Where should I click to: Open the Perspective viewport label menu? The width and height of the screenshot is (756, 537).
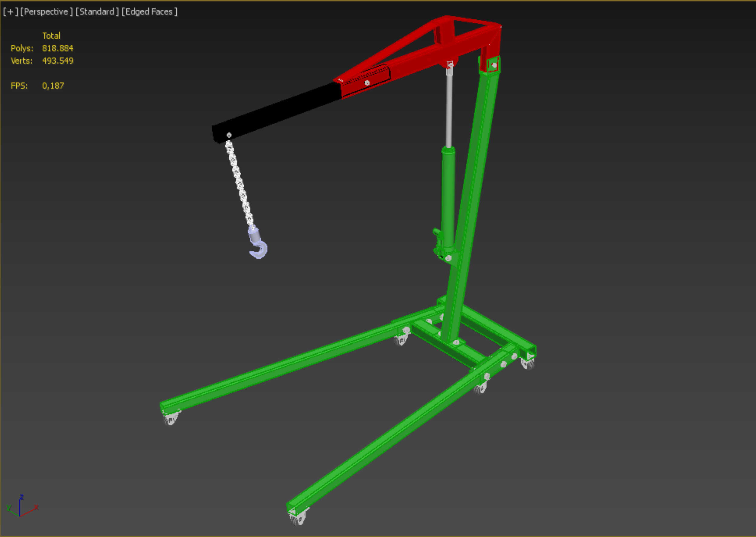[x=46, y=12]
